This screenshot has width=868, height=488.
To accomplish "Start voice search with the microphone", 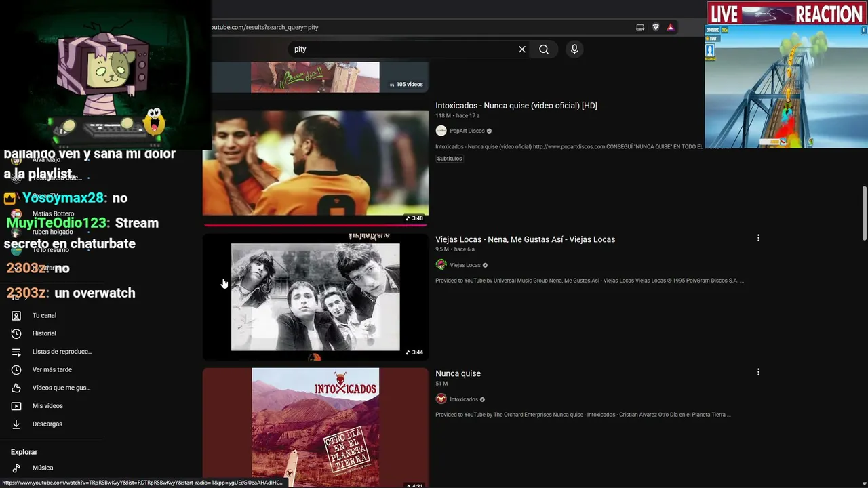I will pos(574,49).
